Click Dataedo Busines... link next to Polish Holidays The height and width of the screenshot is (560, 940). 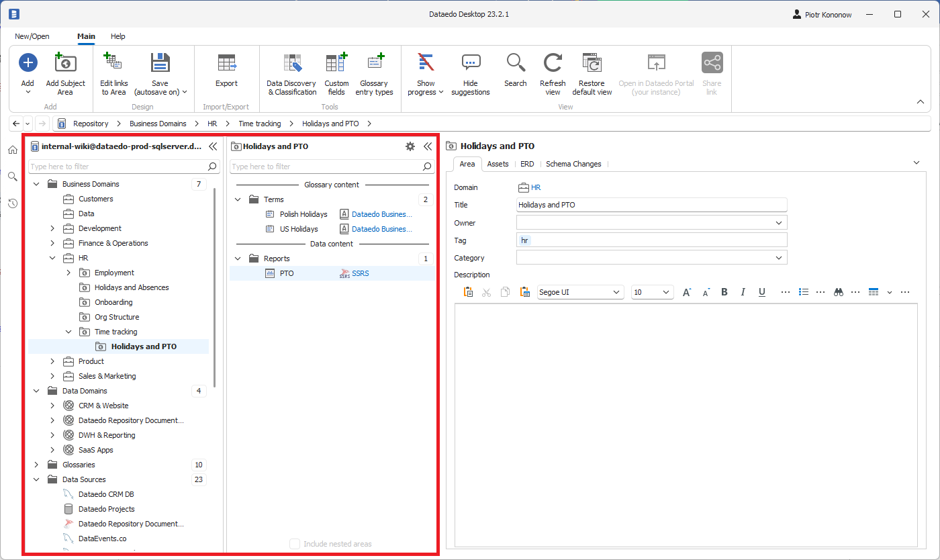pos(382,214)
